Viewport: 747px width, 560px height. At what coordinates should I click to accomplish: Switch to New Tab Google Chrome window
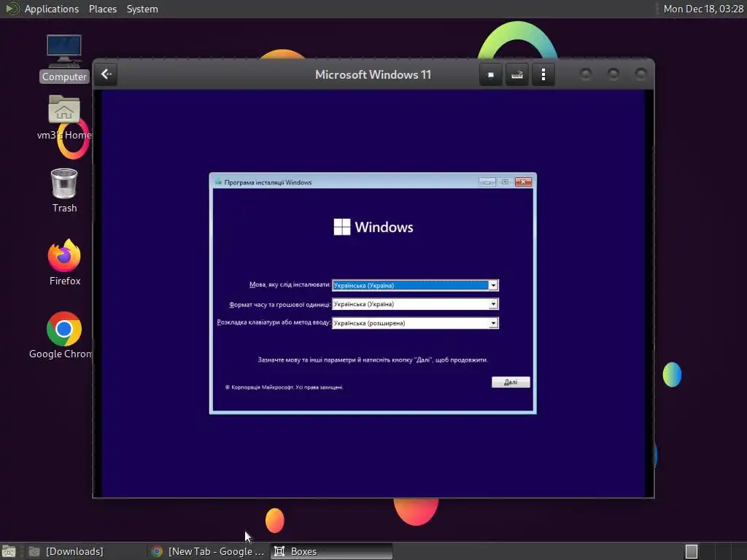tap(208, 551)
